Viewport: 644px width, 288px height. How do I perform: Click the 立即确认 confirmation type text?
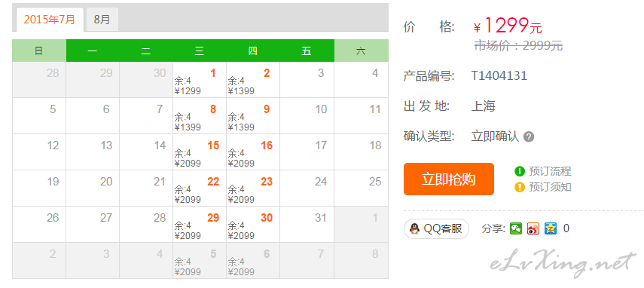[x=495, y=136]
